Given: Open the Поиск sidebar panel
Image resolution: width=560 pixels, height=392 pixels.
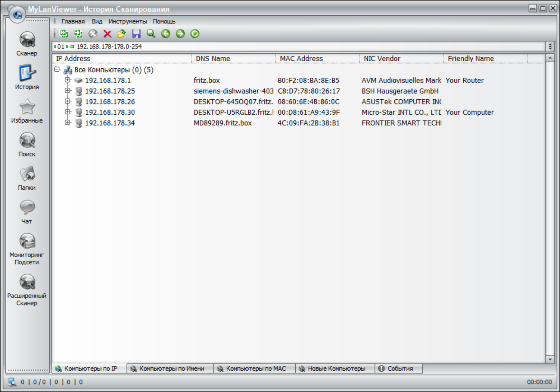Looking at the screenshot, I should coord(27,144).
